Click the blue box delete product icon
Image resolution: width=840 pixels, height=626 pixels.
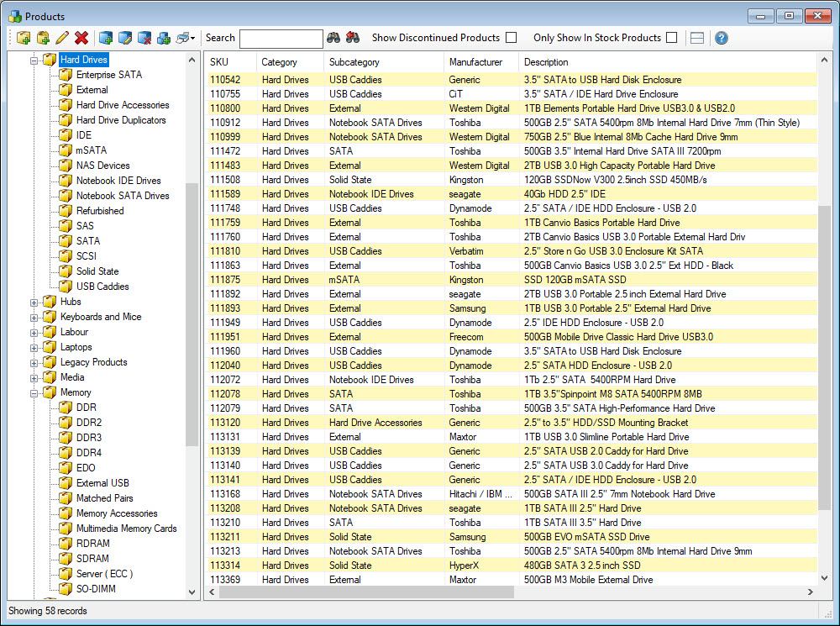coord(144,38)
